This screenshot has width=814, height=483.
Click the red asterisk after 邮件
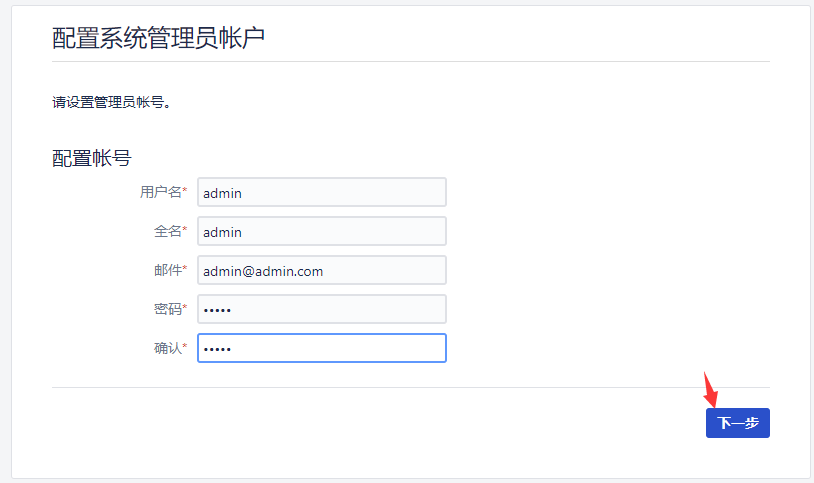click(x=185, y=268)
